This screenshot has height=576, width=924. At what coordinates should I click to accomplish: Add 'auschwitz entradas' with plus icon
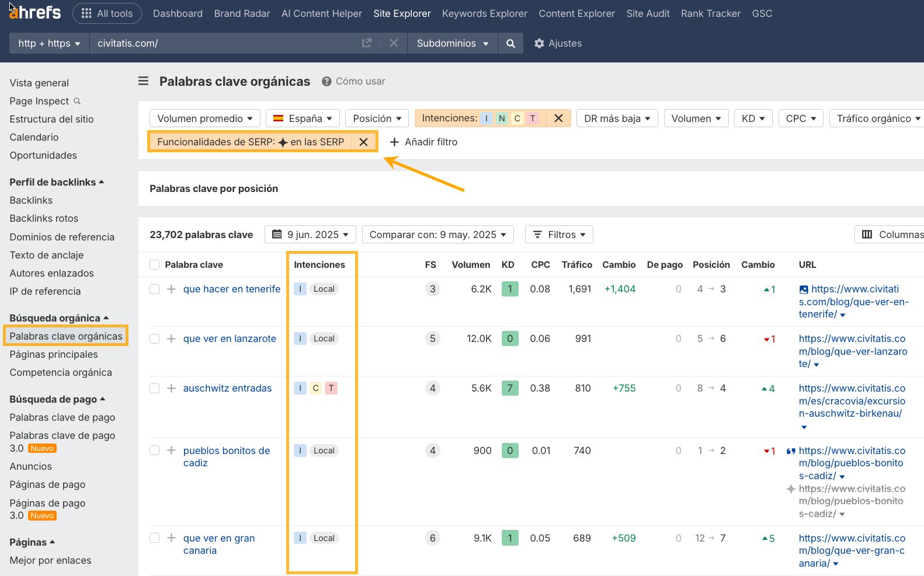point(171,388)
